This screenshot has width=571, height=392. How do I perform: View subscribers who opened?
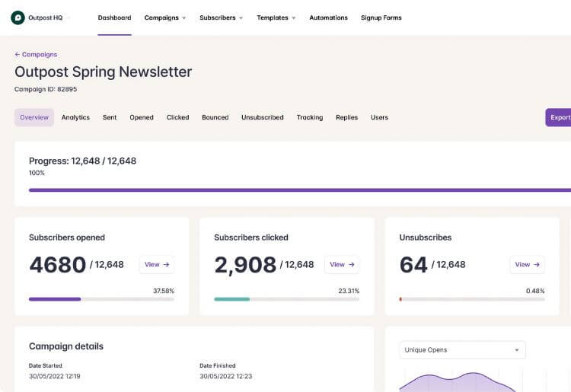[157, 265]
